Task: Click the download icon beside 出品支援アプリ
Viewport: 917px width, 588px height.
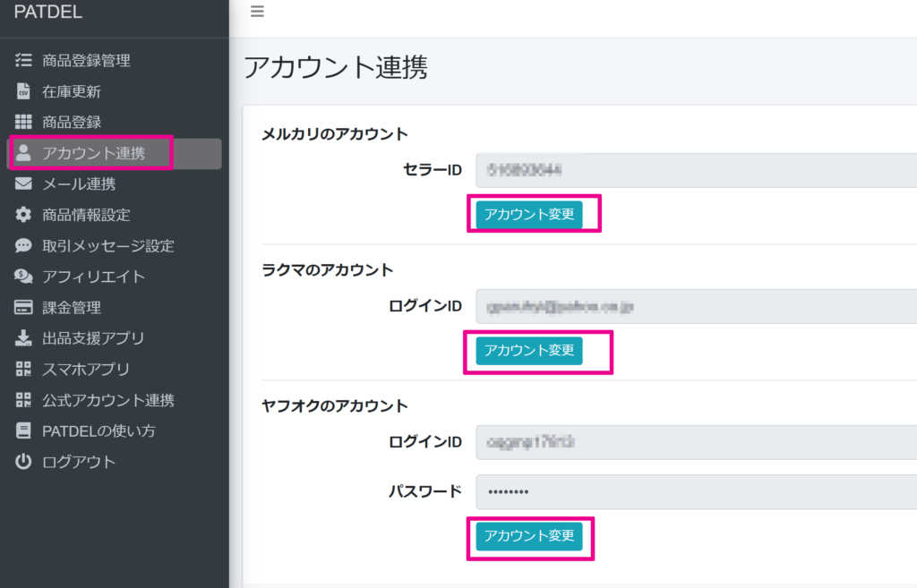Action: (24, 338)
